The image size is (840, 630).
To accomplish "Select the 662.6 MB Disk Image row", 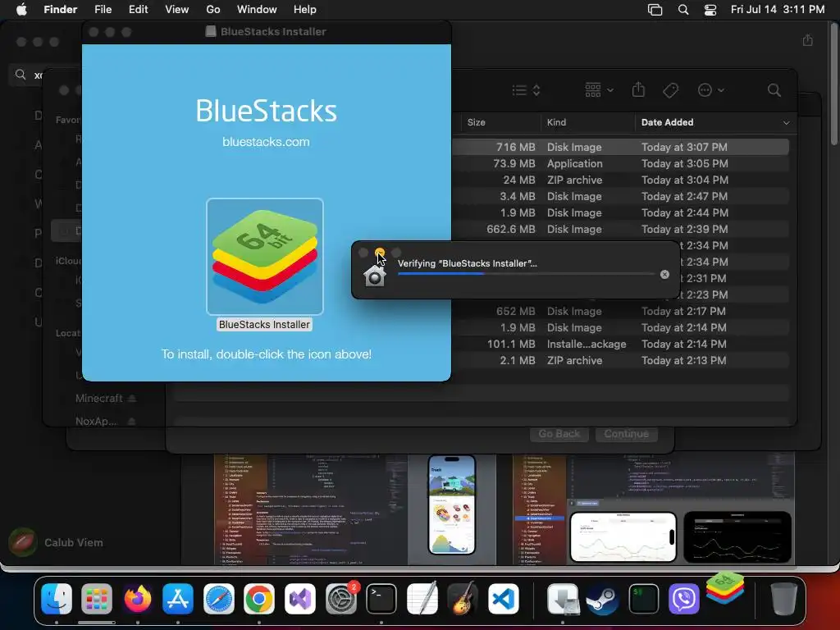I will [620, 230].
